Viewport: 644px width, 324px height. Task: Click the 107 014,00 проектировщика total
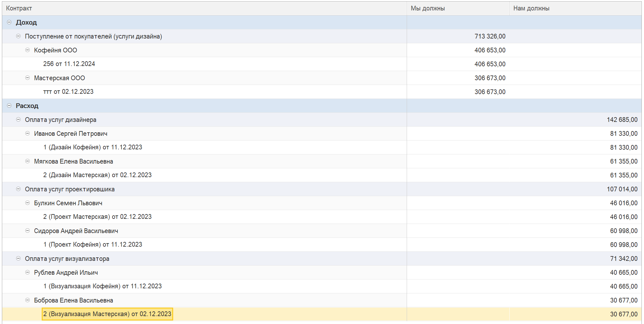[x=622, y=189]
